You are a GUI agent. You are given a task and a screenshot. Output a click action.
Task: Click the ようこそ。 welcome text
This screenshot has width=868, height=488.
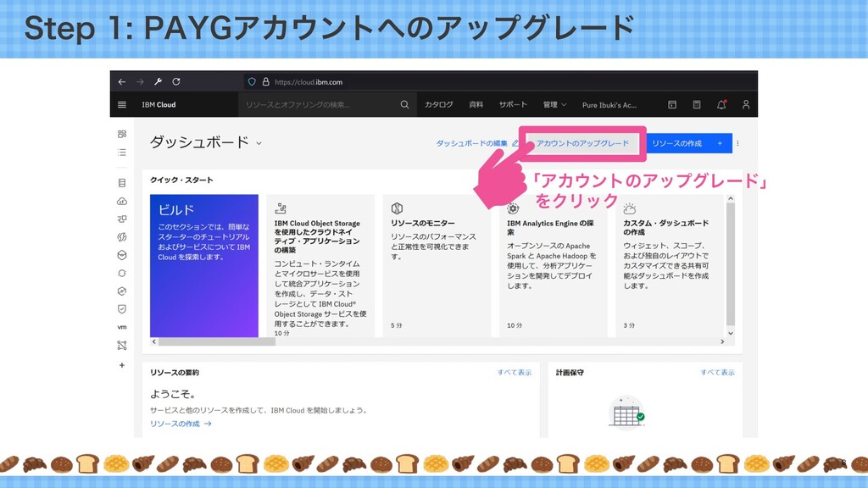pyautogui.click(x=173, y=394)
